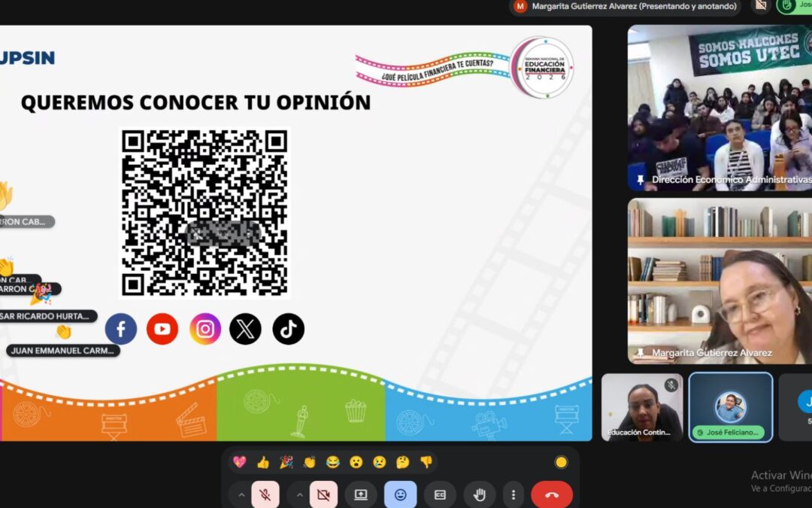
Task: Click the José Feliciano name label
Action: point(728,432)
